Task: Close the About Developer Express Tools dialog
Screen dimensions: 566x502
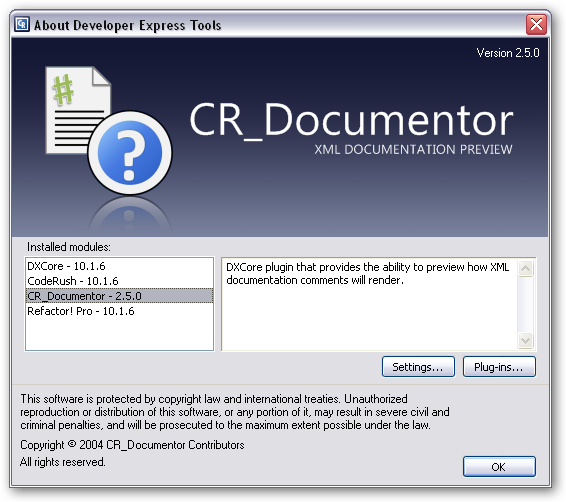Action: tap(536, 25)
